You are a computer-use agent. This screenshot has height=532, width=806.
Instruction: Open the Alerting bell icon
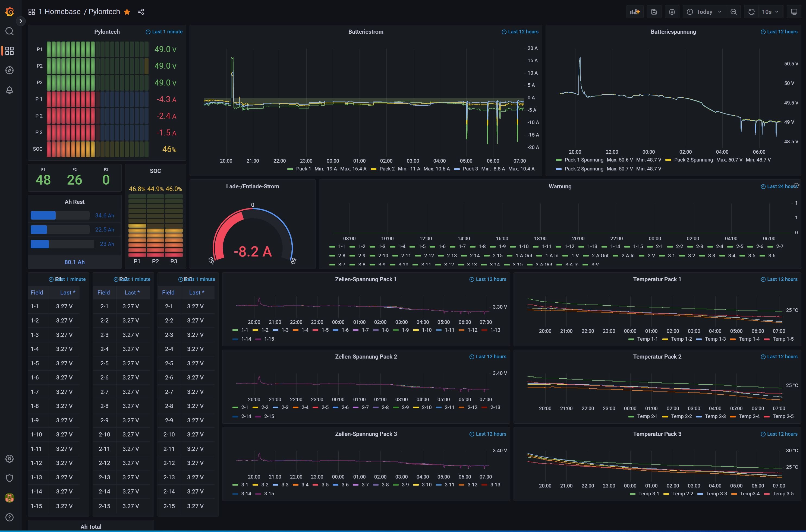[x=10, y=90]
